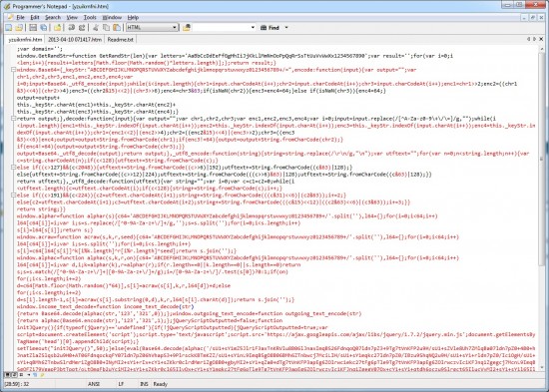Click the ';var domain' first code line
Screen dimensions: 549x392
tap(40, 49)
